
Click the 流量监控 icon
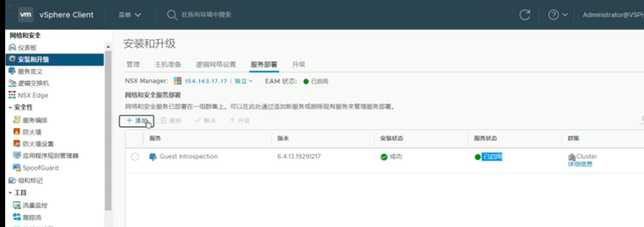tap(17, 205)
